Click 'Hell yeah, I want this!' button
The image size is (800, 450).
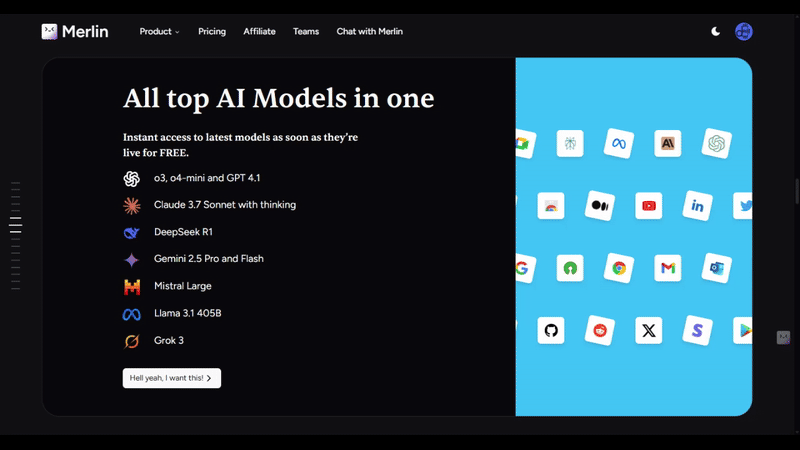172,378
